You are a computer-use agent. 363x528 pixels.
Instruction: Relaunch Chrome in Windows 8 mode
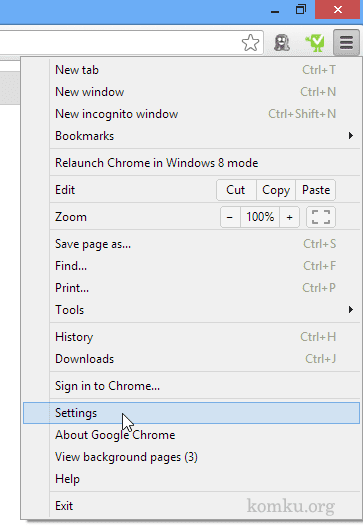205,163
